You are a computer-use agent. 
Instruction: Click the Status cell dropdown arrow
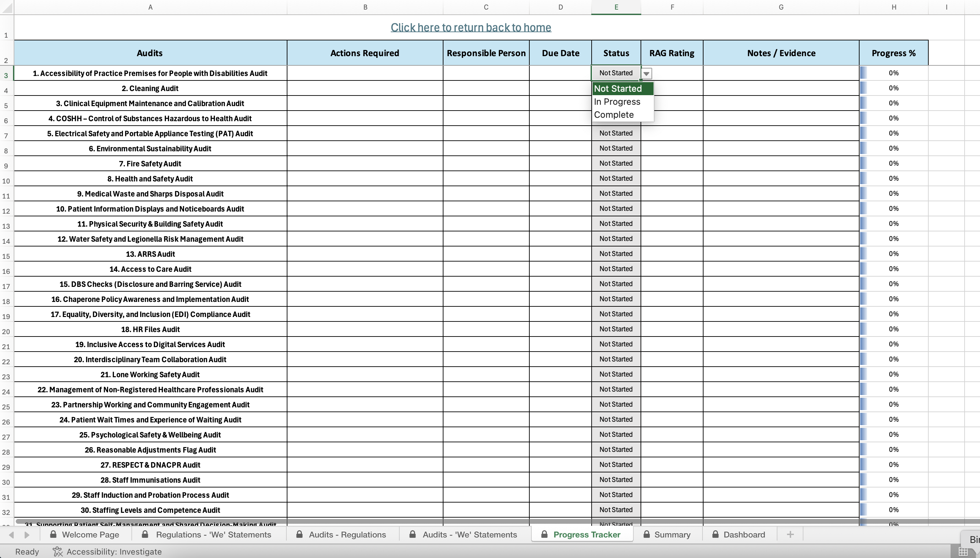[x=646, y=74]
